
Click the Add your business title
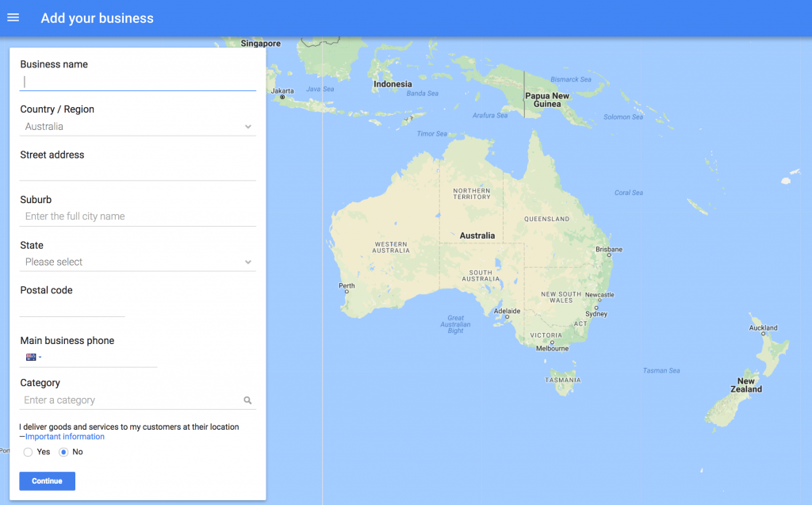(x=98, y=18)
